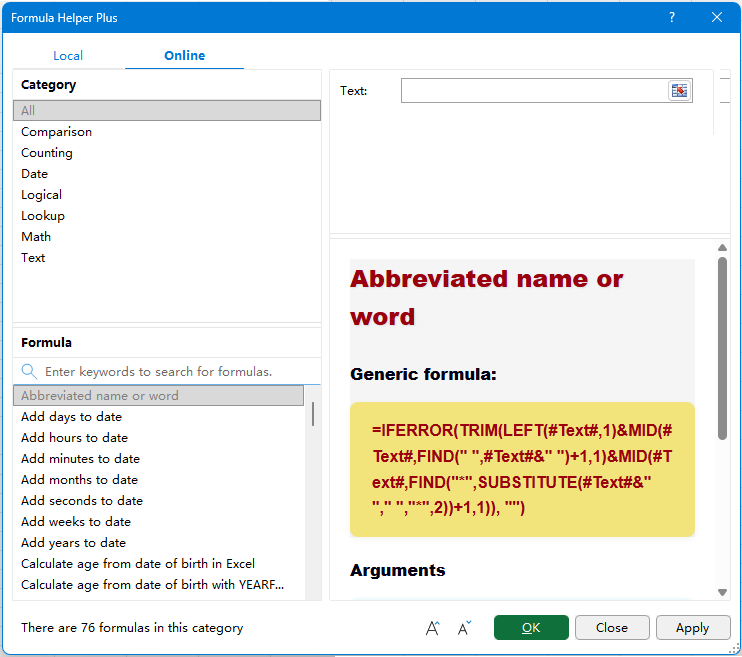
Task: Click the description pane scrollbar thumb
Action: pyautogui.click(x=722, y=348)
